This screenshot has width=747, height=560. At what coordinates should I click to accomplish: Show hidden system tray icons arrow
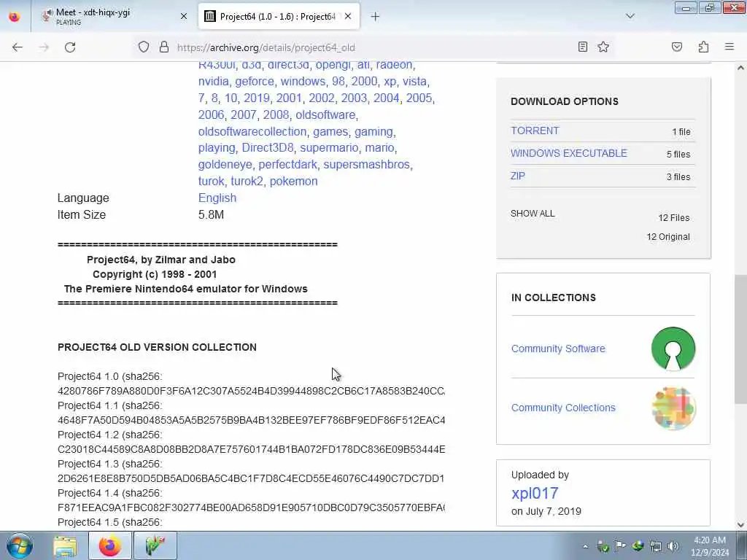(x=586, y=546)
